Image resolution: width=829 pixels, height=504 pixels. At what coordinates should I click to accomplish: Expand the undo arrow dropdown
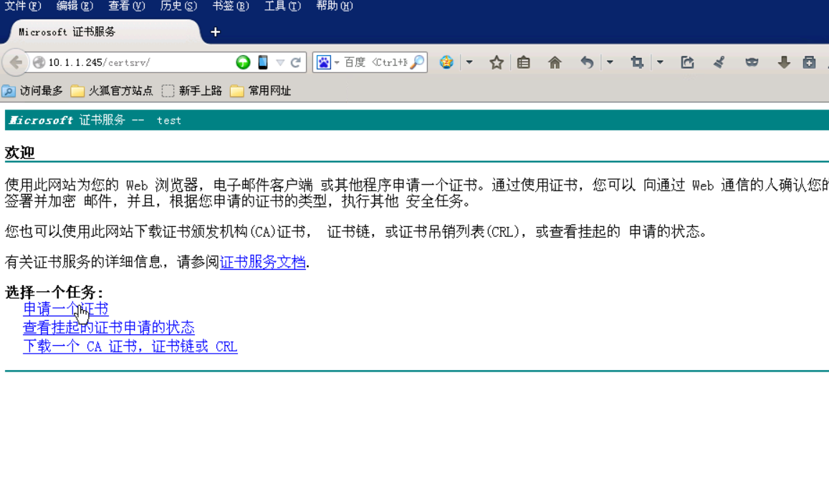(610, 62)
